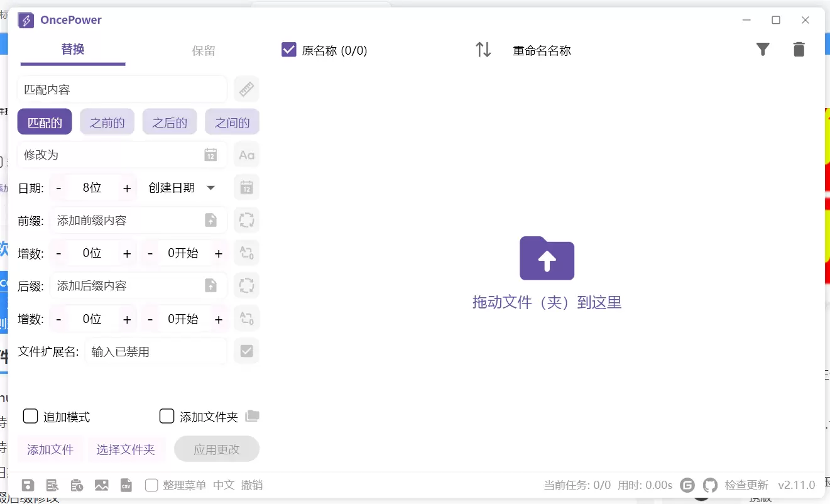The width and height of the screenshot is (830, 504).
Task: Toggle the 整理菜单 checkbox
Action: (x=151, y=485)
